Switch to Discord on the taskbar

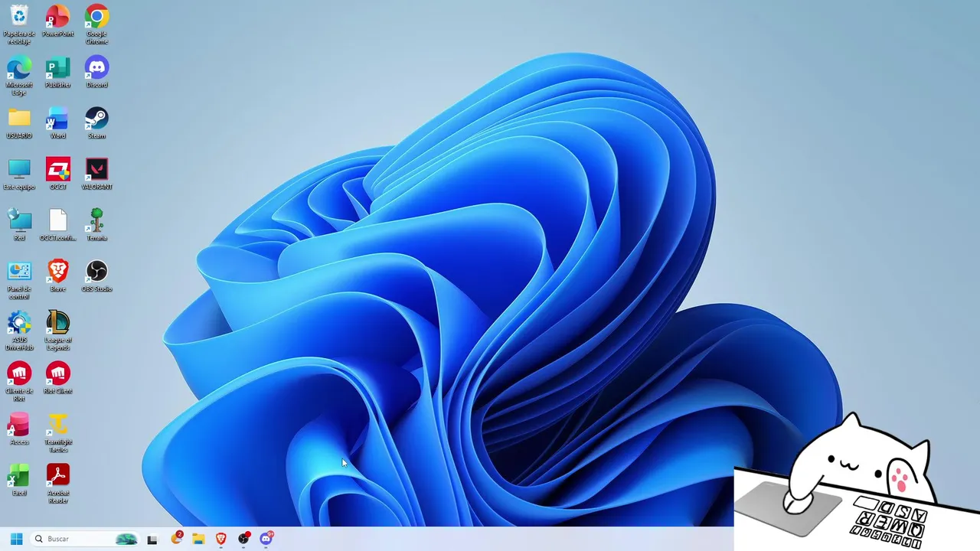266,539
